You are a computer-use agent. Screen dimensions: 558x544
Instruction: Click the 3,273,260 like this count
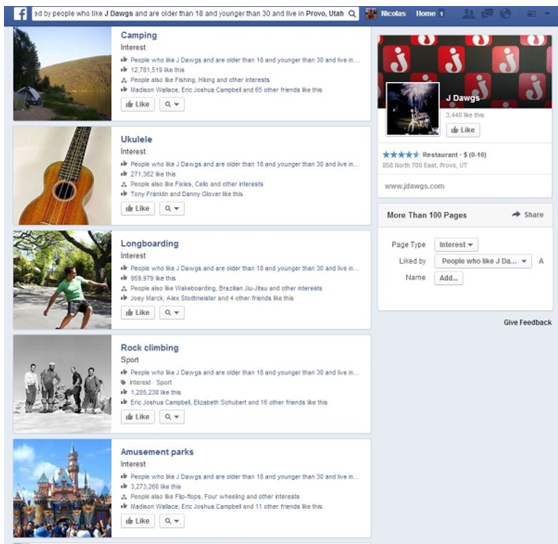pos(156,487)
